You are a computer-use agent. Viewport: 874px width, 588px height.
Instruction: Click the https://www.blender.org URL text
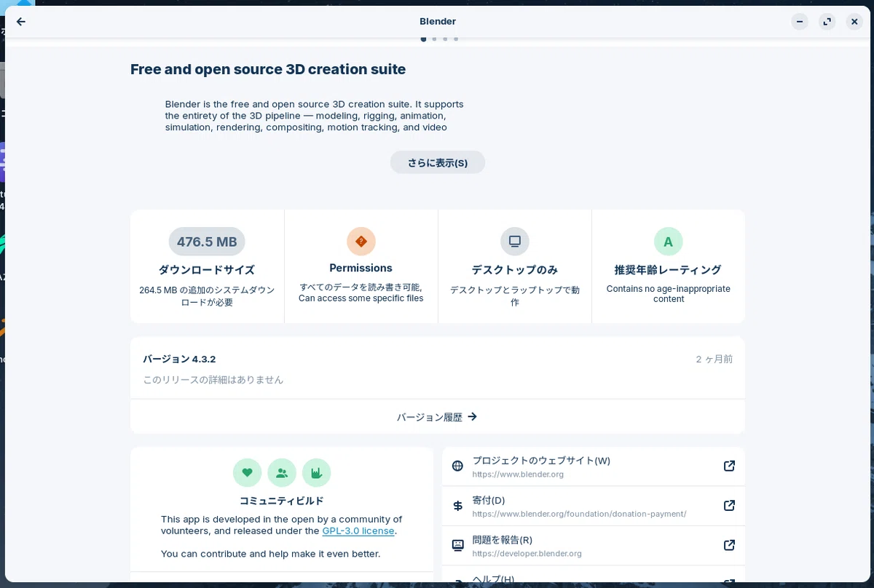pyautogui.click(x=518, y=474)
